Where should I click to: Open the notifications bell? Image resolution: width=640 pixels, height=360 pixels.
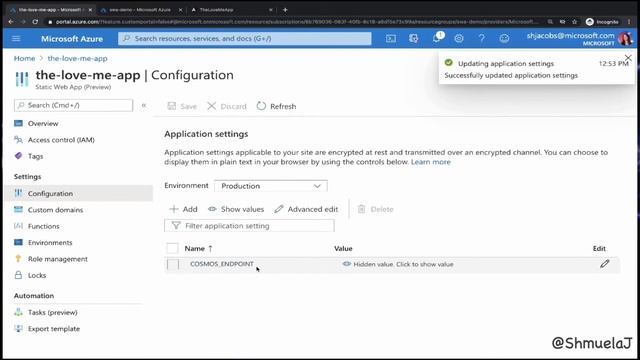(x=436, y=38)
